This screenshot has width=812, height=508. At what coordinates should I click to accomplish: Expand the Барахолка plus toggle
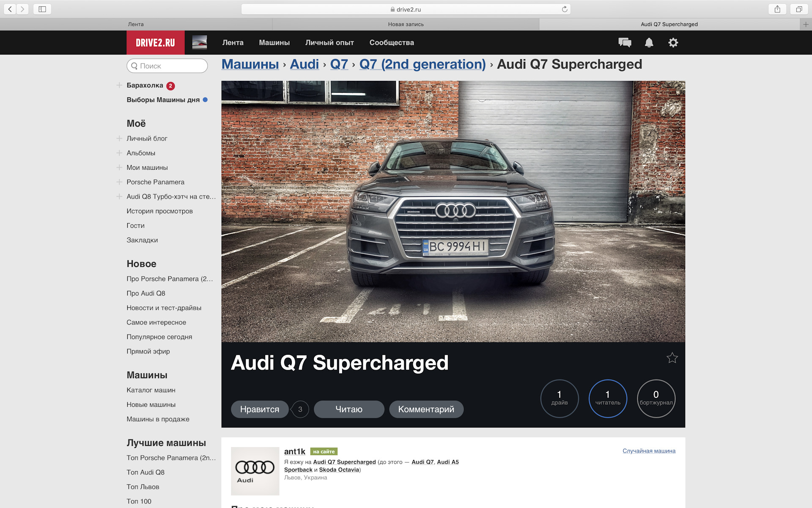point(119,85)
